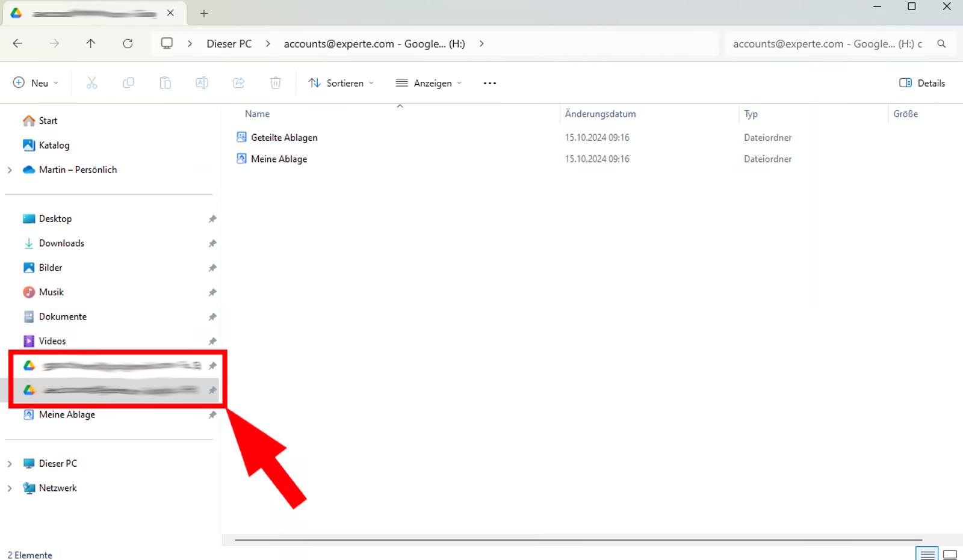Click the Cut icon in the toolbar
This screenshot has width=963, height=560.
tap(91, 82)
